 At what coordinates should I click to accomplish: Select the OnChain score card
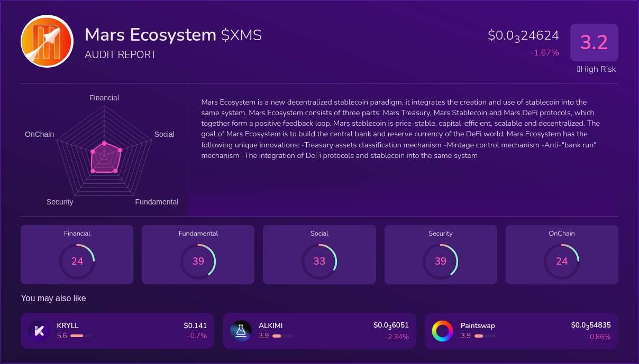coord(562,255)
